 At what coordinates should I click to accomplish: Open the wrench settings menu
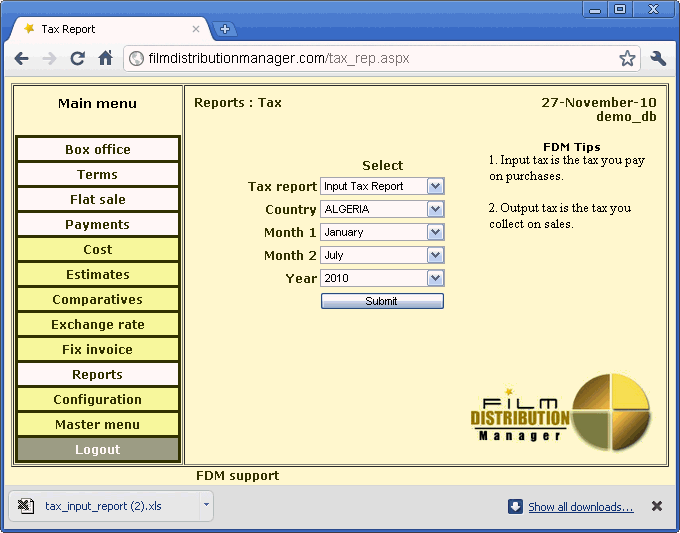pos(658,59)
